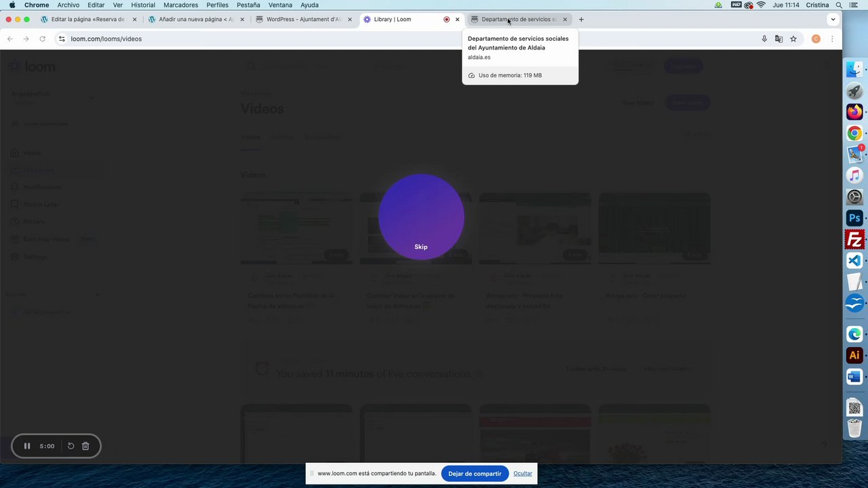The image size is (868, 488).
Task: Open Music app from the Dock
Action: [x=854, y=176]
